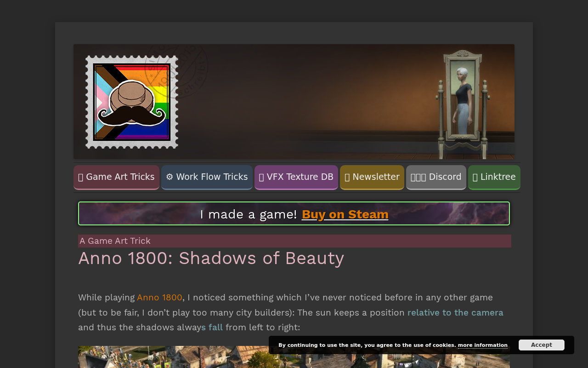
Task: Follow the Anno 1800 inline link
Action: [x=159, y=297]
